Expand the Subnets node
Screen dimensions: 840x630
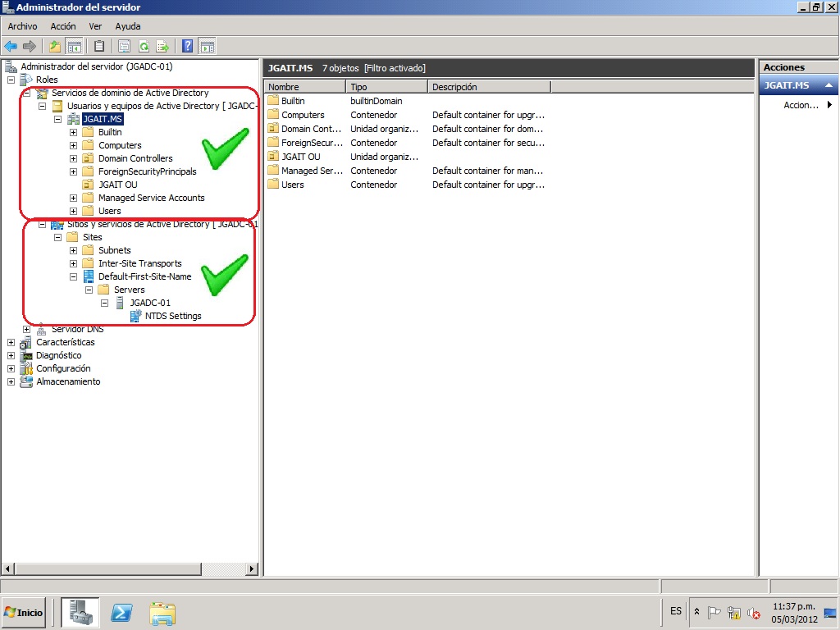pos(73,251)
